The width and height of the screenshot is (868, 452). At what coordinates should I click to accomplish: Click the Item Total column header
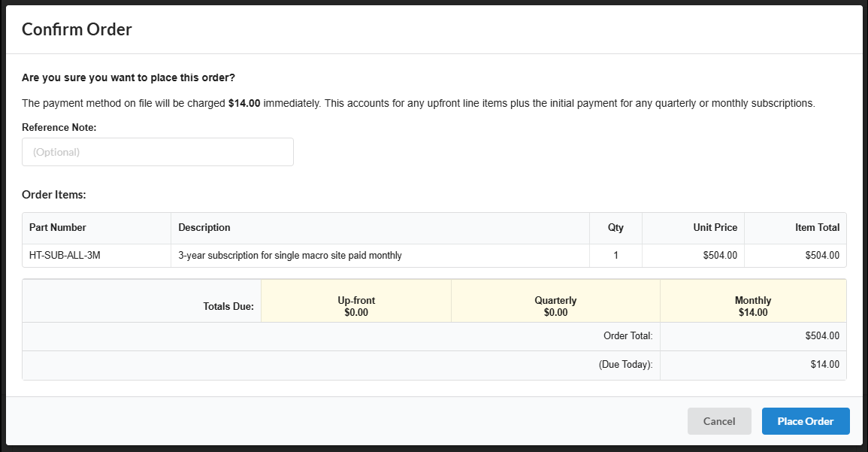point(817,227)
